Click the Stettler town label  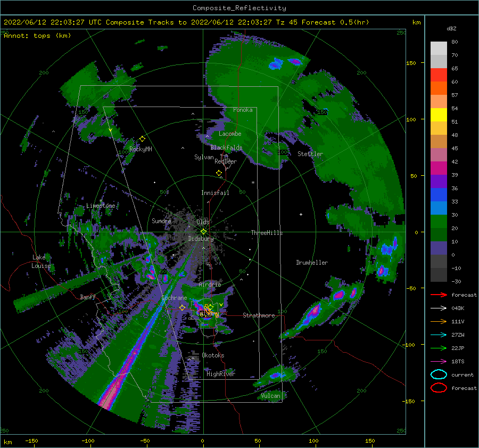coord(310,154)
